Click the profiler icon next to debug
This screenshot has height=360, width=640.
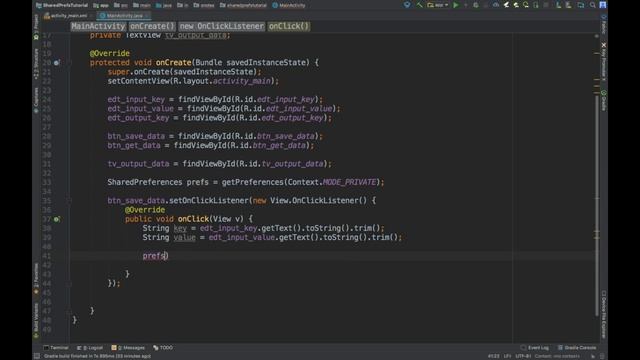(x=496, y=5)
